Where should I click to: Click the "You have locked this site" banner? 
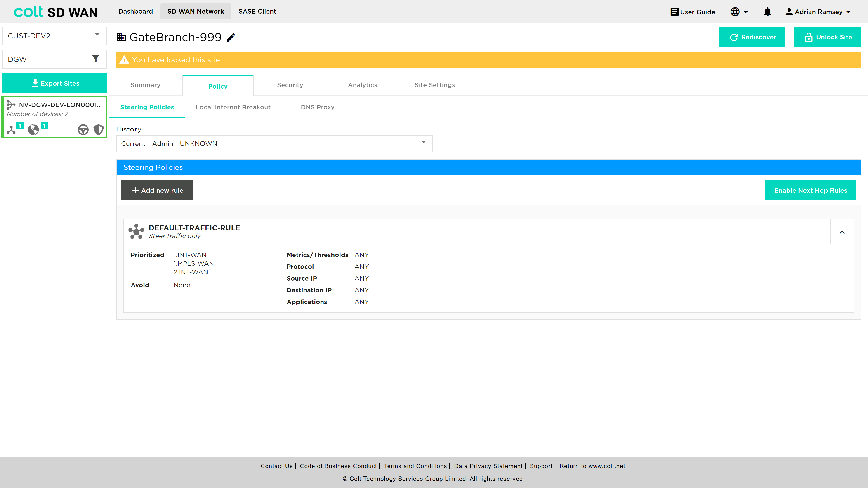pos(488,60)
